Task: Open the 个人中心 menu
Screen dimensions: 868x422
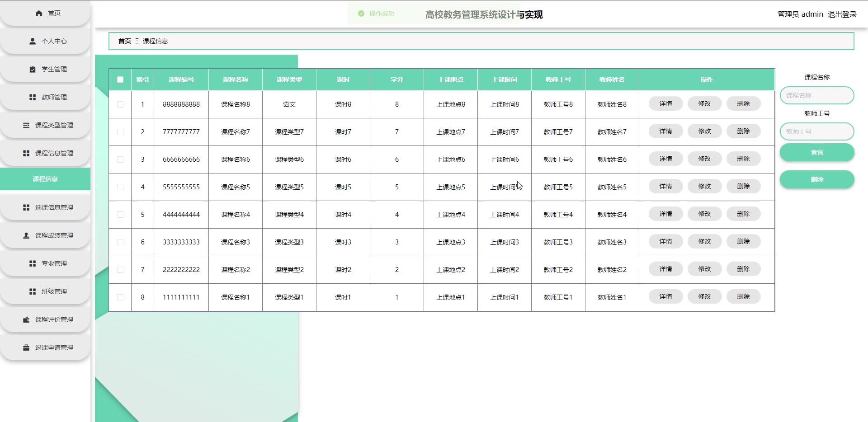Action: 45,41
